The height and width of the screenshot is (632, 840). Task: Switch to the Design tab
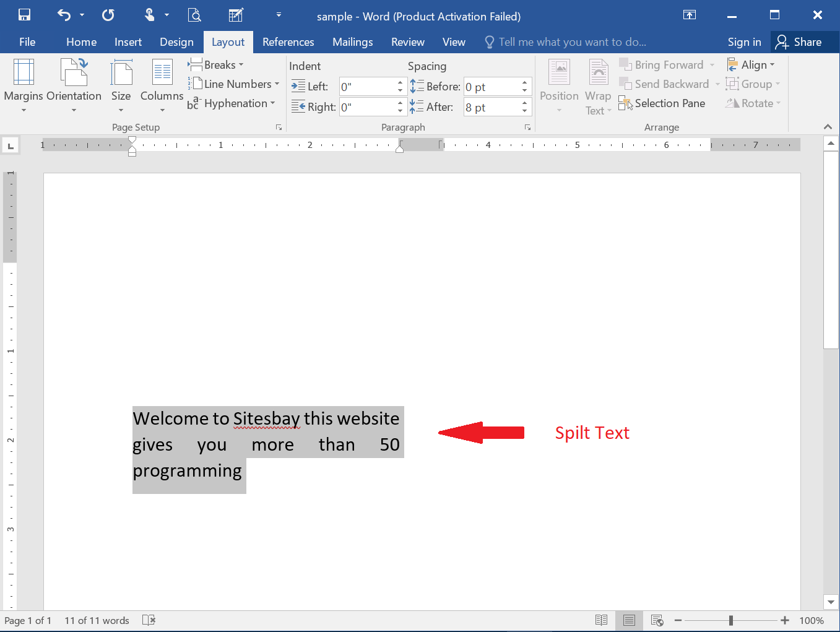(176, 42)
